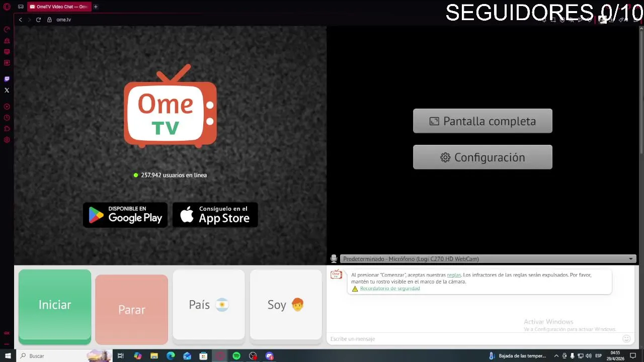Open Opera settings gear in the sidebar
The height and width of the screenshot is (362, 644).
pyautogui.click(x=7, y=140)
